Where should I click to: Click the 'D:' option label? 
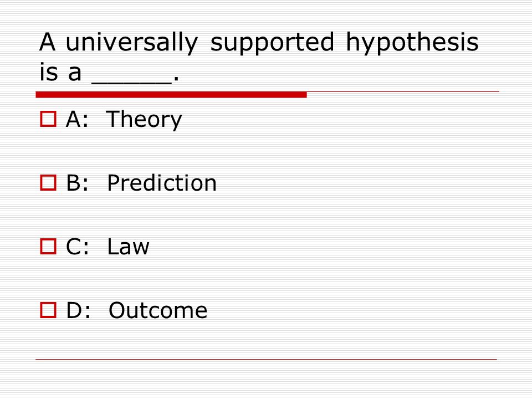(78, 310)
